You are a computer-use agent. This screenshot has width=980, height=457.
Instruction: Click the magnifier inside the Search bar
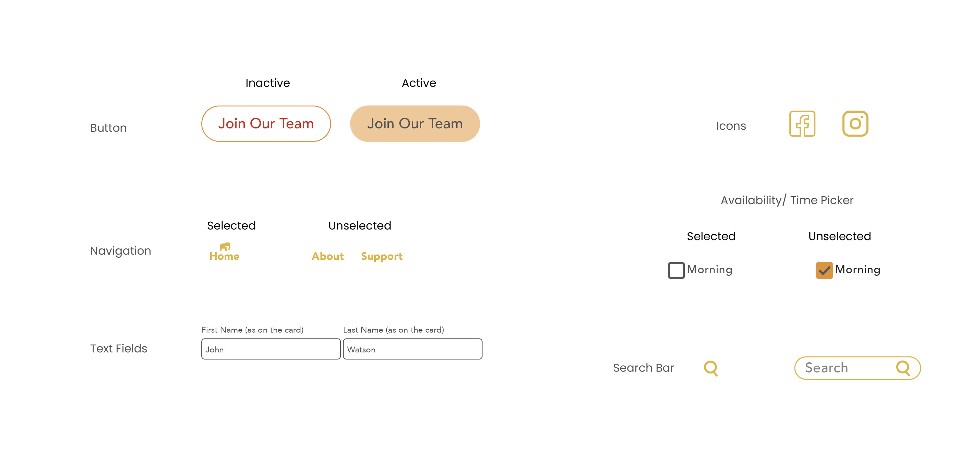(x=903, y=368)
